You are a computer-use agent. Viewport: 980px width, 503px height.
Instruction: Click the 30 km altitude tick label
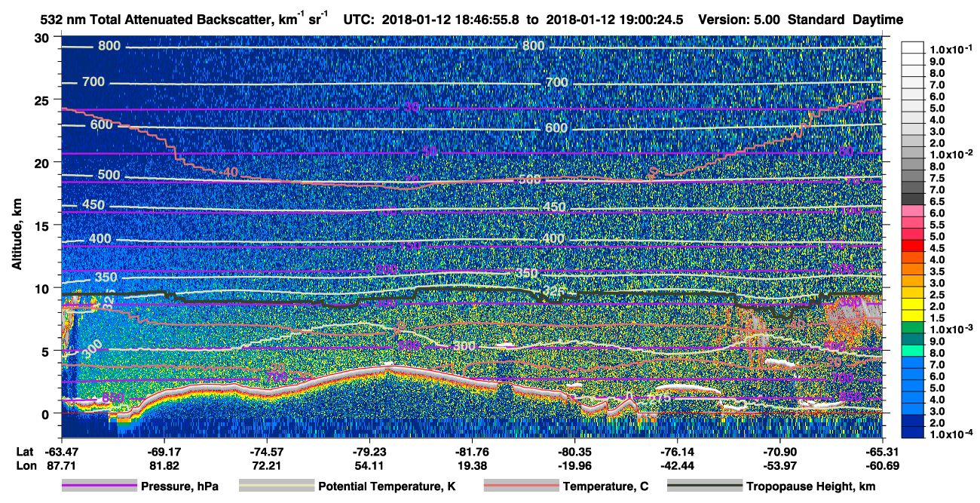coord(44,38)
